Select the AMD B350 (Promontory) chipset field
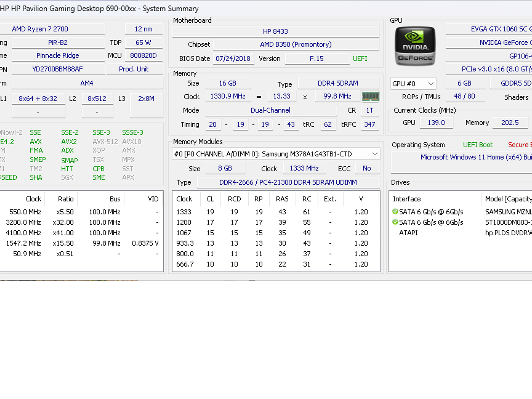Viewport: 532px width, 399px height. point(296,44)
